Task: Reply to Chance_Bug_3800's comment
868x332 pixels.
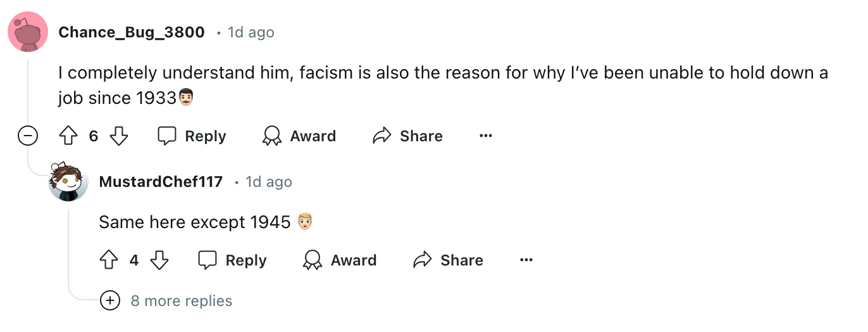Action: point(192,136)
